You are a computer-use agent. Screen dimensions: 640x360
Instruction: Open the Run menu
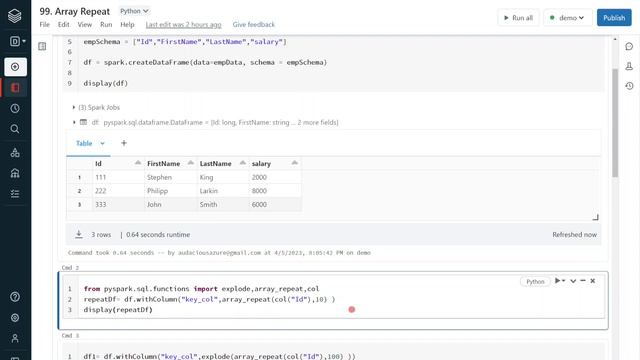[106, 24]
